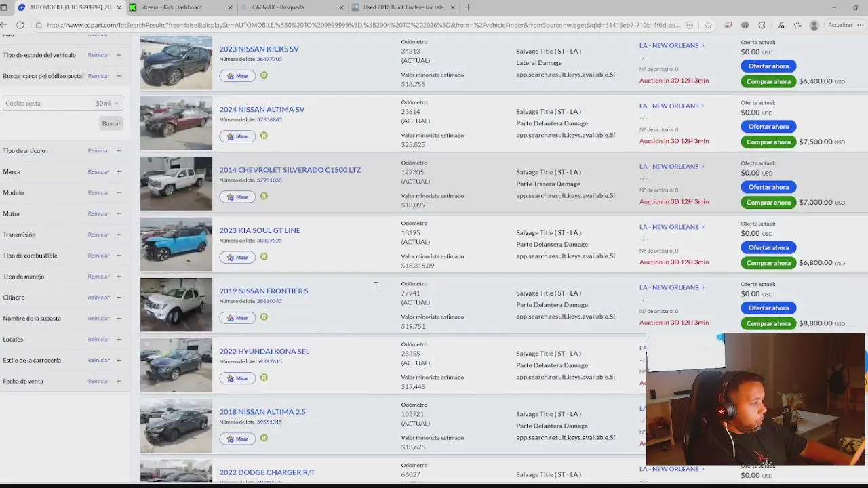Reset the Transmisión filter with Reiniciar
This screenshot has height=488, width=868.
pyautogui.click(x=98, y=235)
